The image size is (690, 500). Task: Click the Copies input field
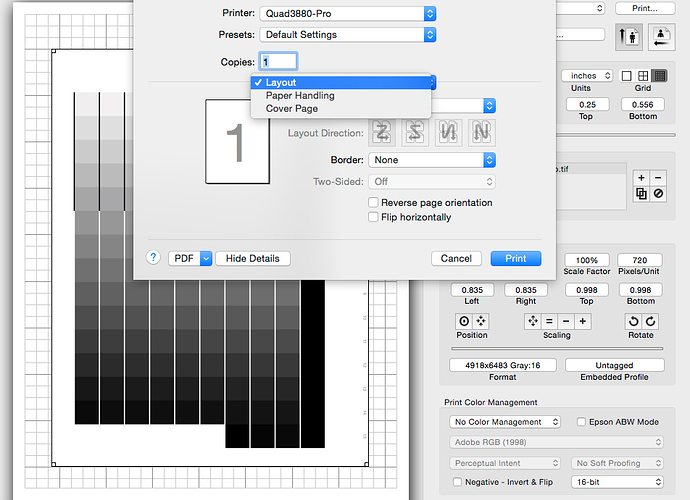coord(278,61)
